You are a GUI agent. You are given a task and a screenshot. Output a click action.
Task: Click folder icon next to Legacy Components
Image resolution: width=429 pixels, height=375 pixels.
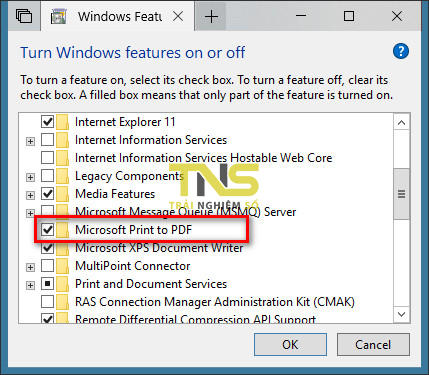pos(62,176)
